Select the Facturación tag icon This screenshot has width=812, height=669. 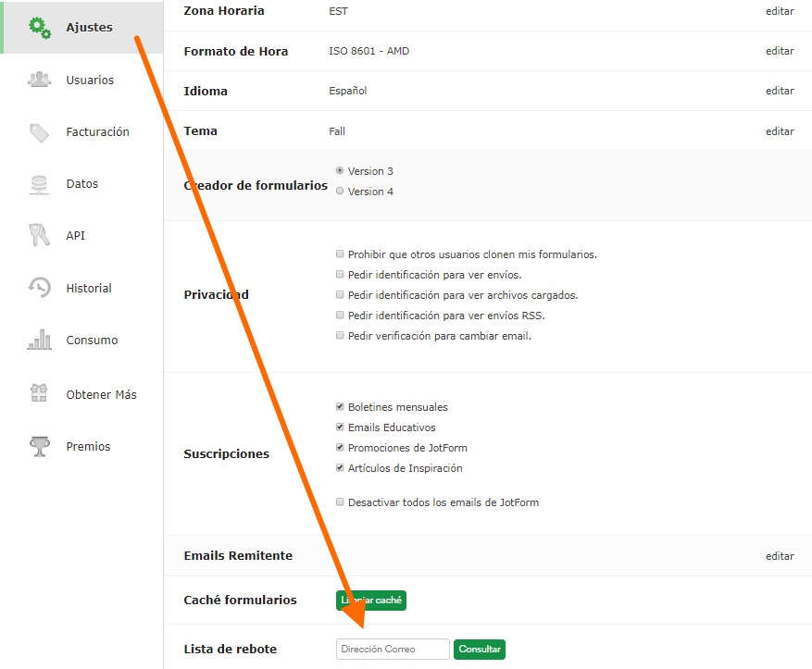pyautogui.click(x=39, y=132)
